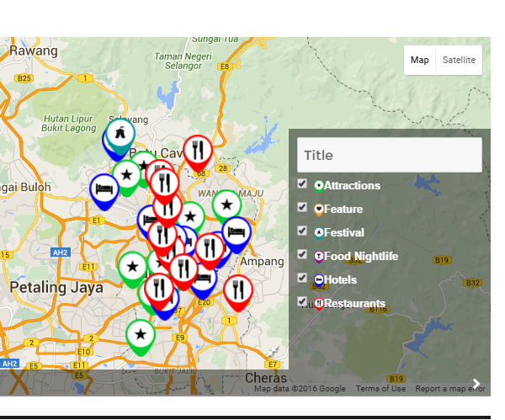Toggle the Food Nightlife checkbox

(302, 254)
